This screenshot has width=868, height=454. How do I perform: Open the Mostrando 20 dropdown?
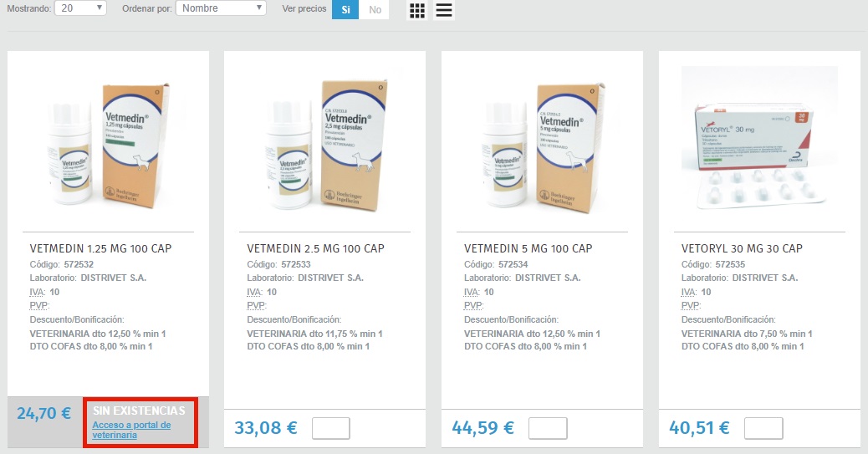pos(80,8)
